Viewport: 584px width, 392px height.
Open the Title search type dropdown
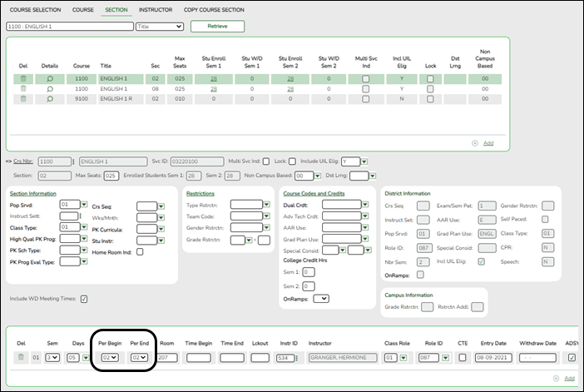[159, 27]
